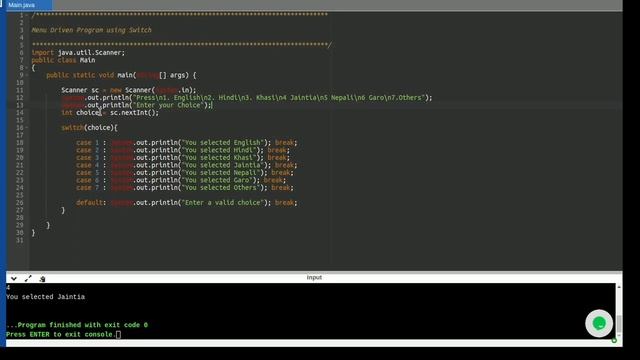Click line number 26 in the gutter
The height and width of the screenshot is (360, 640).
click(20, 203)
